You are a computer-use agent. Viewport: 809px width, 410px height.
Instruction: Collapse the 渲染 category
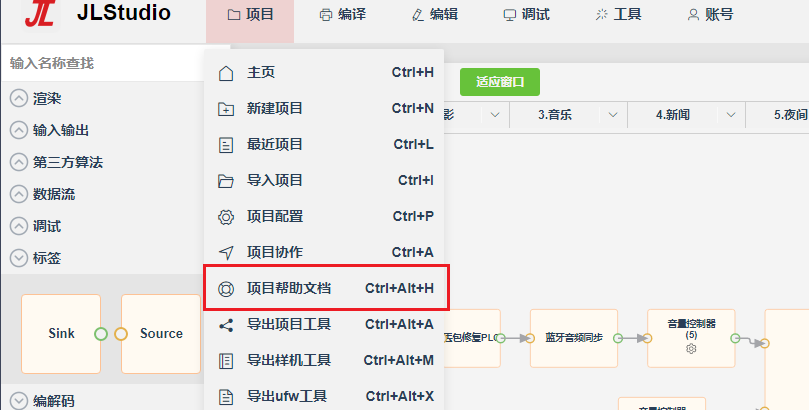click(x=19, y=98)
